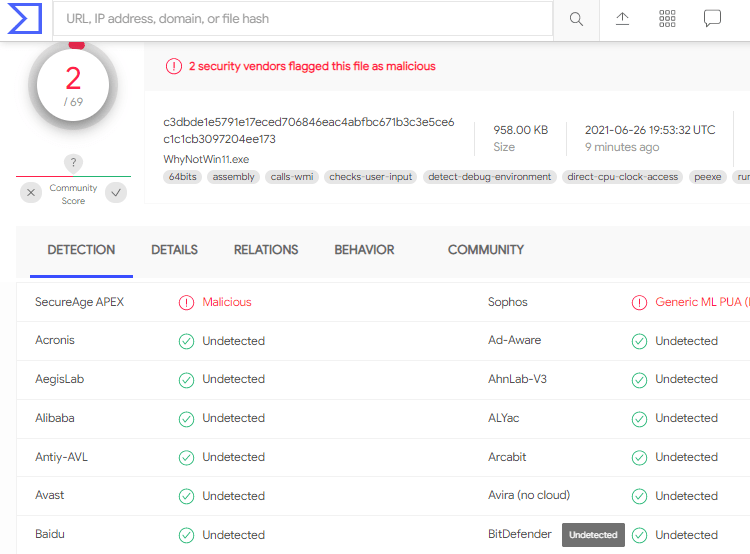
Task: Click the VirusTotal sigma logo
Action: pyautogui.click(x=24, y=19)
